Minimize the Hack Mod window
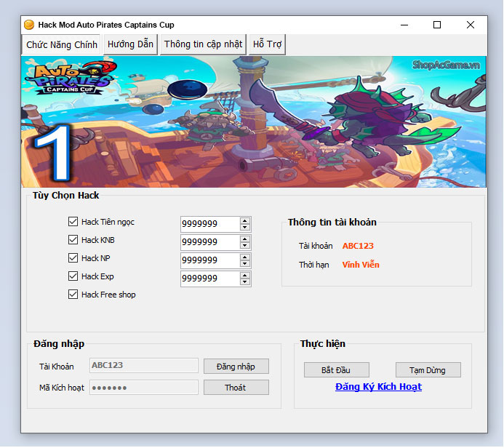Image resolution: width=504 pixels, height=448 pixels. (x=404, y=25)
